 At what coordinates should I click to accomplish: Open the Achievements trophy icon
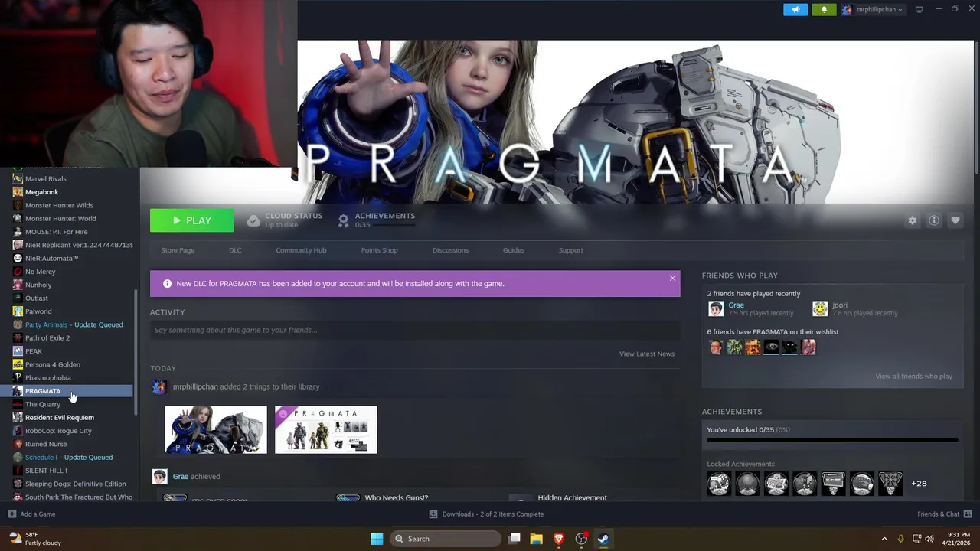tap(344, 220)
